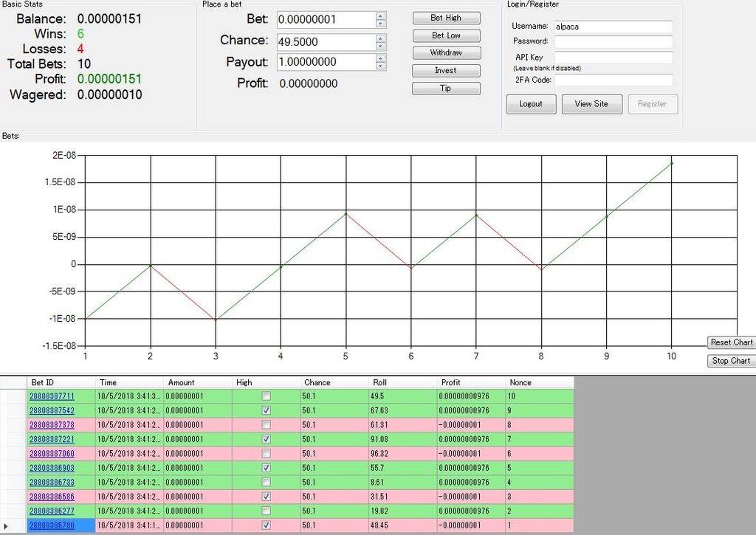Toggle High checkbox for bet 28808386733

click(x=266, y=482)
